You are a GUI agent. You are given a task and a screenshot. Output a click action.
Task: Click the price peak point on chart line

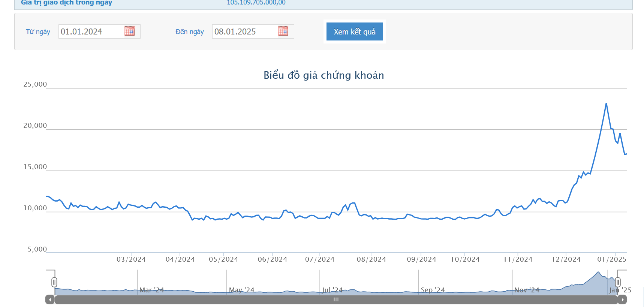[x=606, y=103]
